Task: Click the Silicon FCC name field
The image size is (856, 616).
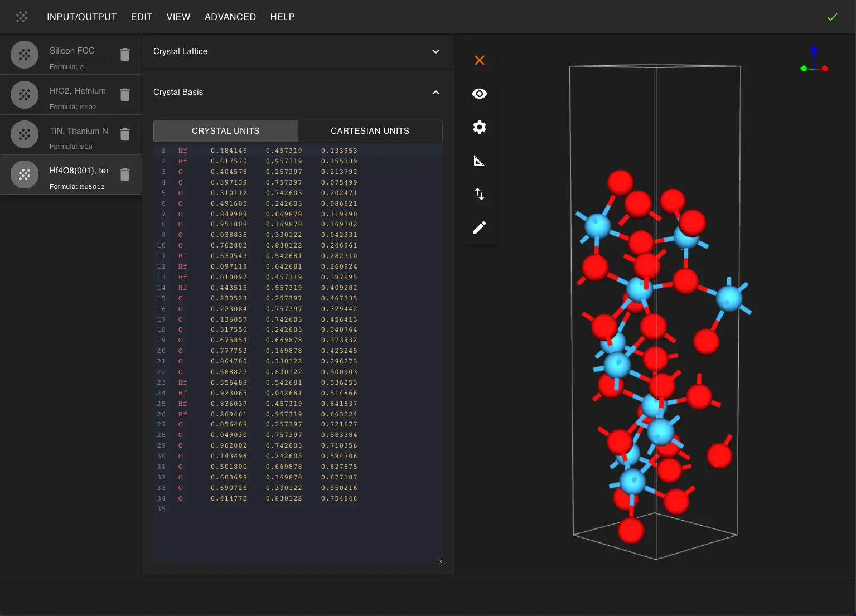Action: [x=78, y=51]
